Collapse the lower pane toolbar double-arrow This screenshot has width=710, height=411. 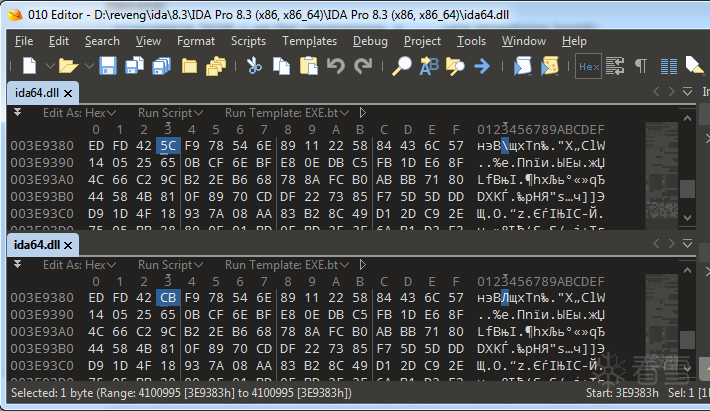pos(17,264)
